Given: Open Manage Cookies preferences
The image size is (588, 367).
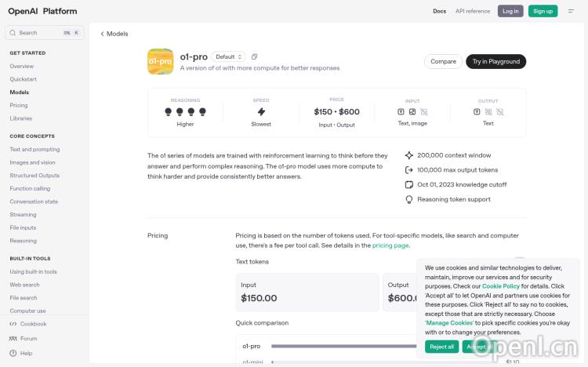Looking at the screenshot, I should [450, 322].
